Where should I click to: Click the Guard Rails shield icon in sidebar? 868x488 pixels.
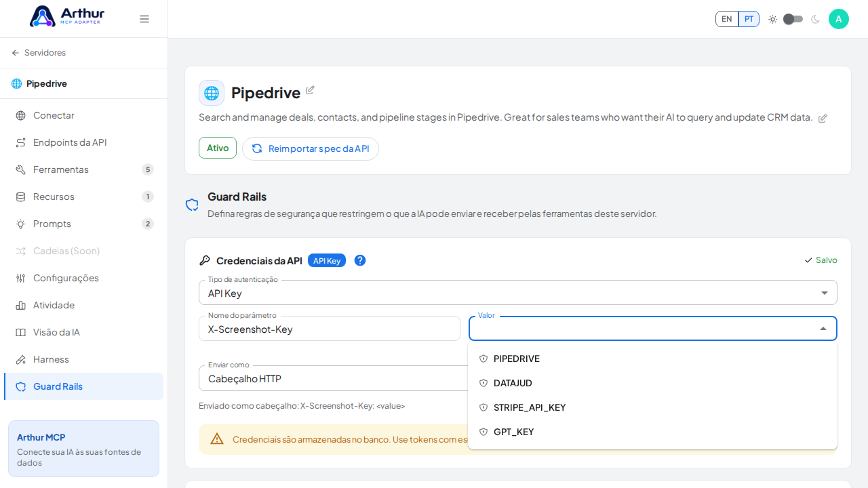point(21,386)
